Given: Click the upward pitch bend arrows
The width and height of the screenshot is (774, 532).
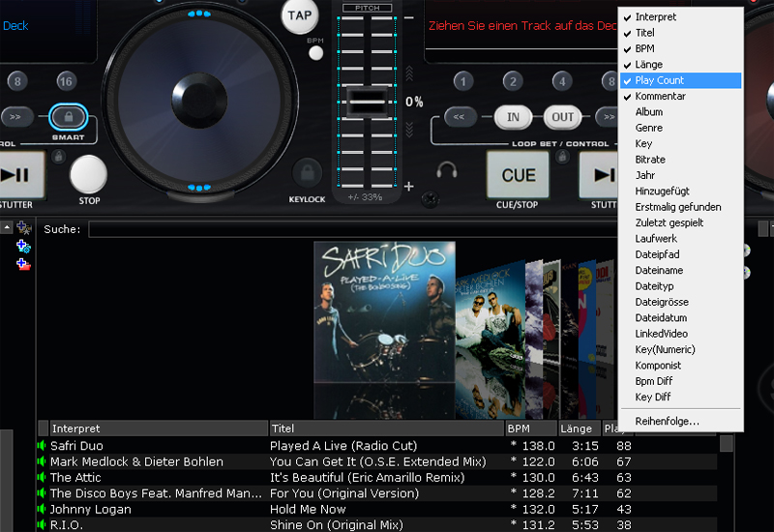Looking at the screenshot, I should point(408,74).
